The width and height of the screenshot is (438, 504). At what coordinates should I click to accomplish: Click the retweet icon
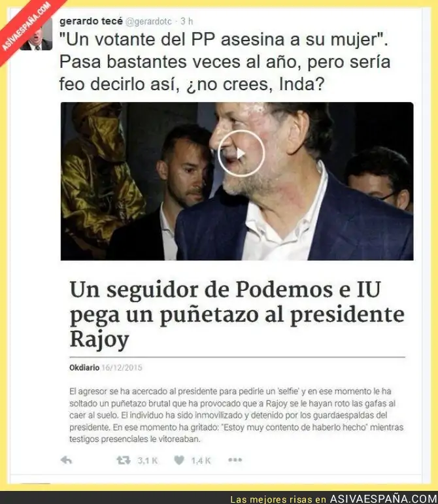(124, 460)
